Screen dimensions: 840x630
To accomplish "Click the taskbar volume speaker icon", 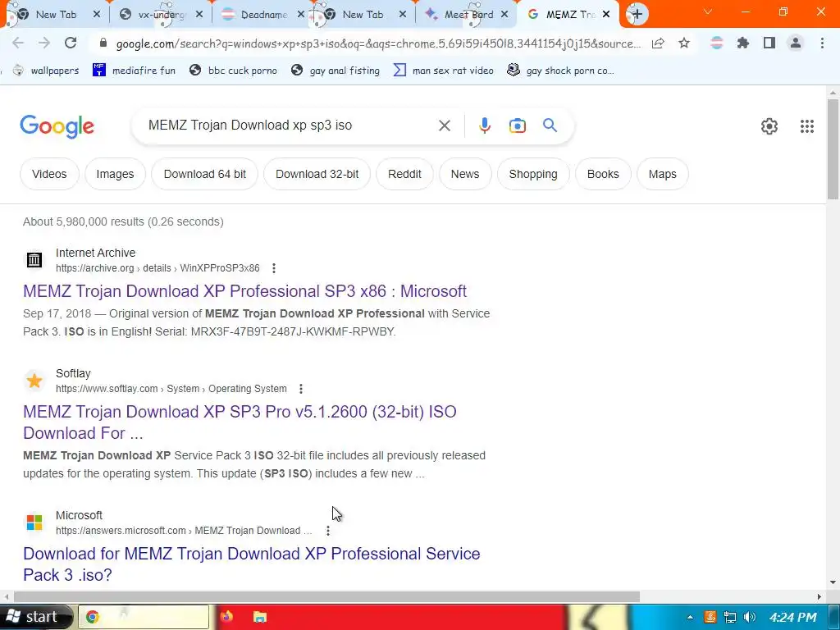I will click(x=750, y=617).
